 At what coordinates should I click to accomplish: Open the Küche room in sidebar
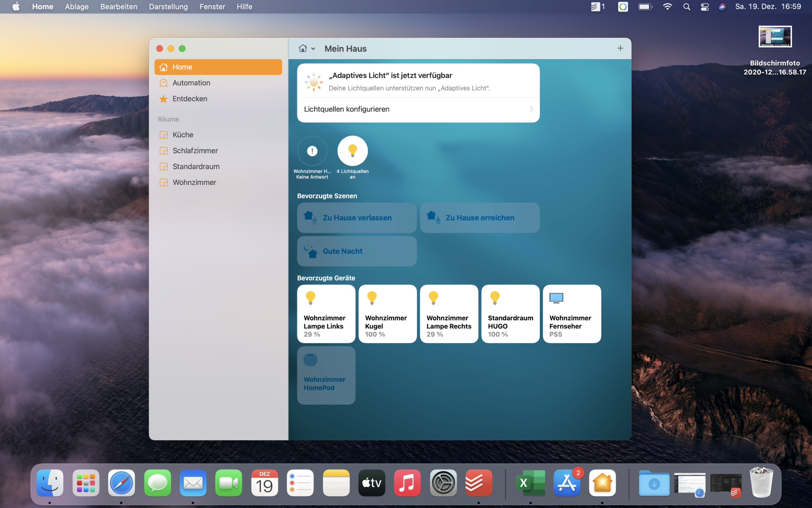pos(183,135)
